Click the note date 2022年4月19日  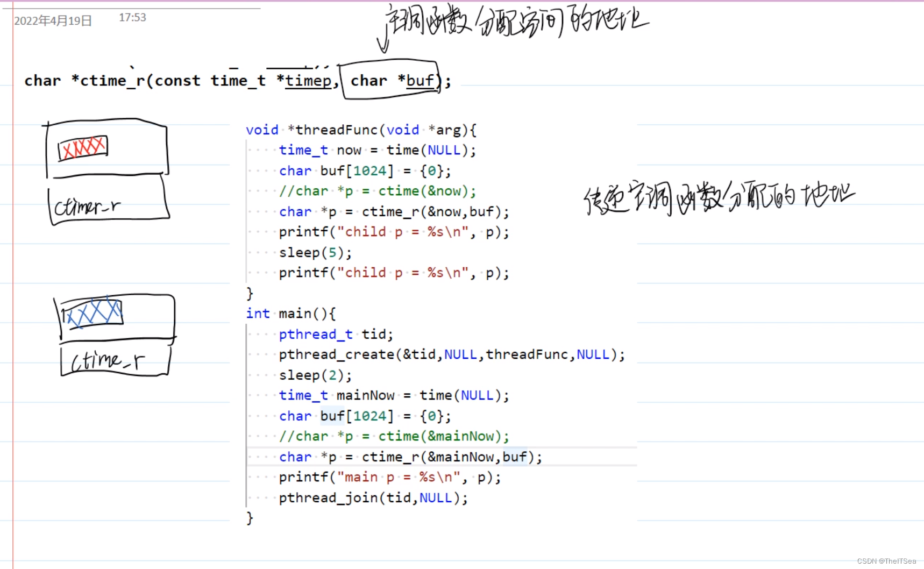pos(53,20)
